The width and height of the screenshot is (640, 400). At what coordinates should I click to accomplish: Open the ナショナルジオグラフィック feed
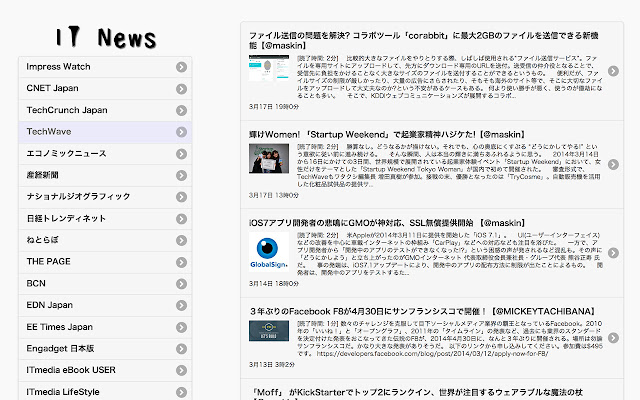tap(105, 197)
